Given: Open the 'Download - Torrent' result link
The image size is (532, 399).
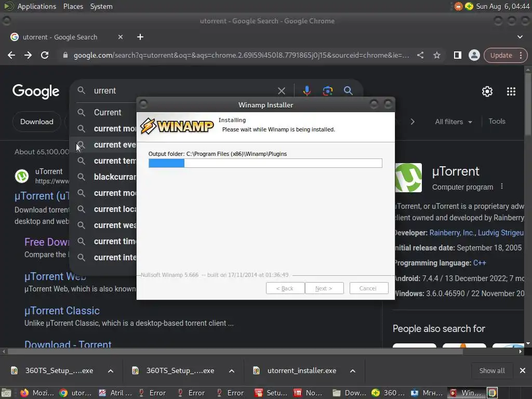Looking at the screenshot, I should click(68, 344).
